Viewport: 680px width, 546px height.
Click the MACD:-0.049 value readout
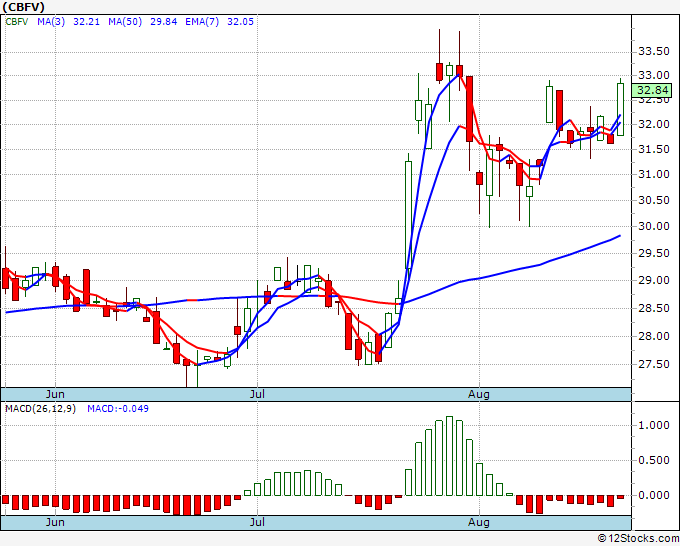point(118,409)
